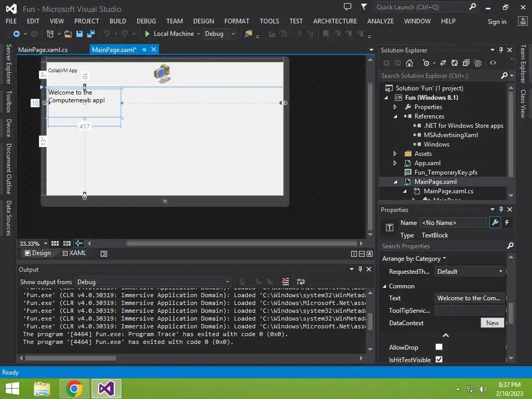Click the Clear All output icon

point(285,282)
